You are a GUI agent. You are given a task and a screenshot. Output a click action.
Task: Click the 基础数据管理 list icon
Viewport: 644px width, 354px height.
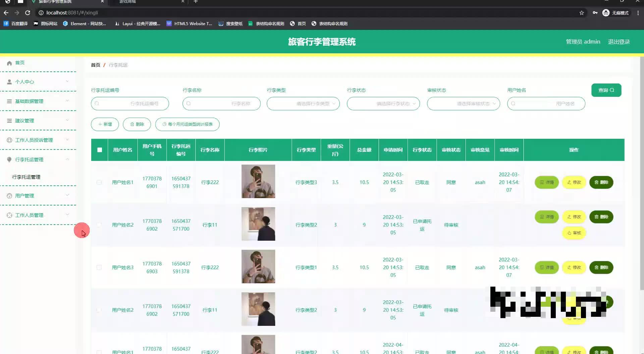(x=9, y=101)
